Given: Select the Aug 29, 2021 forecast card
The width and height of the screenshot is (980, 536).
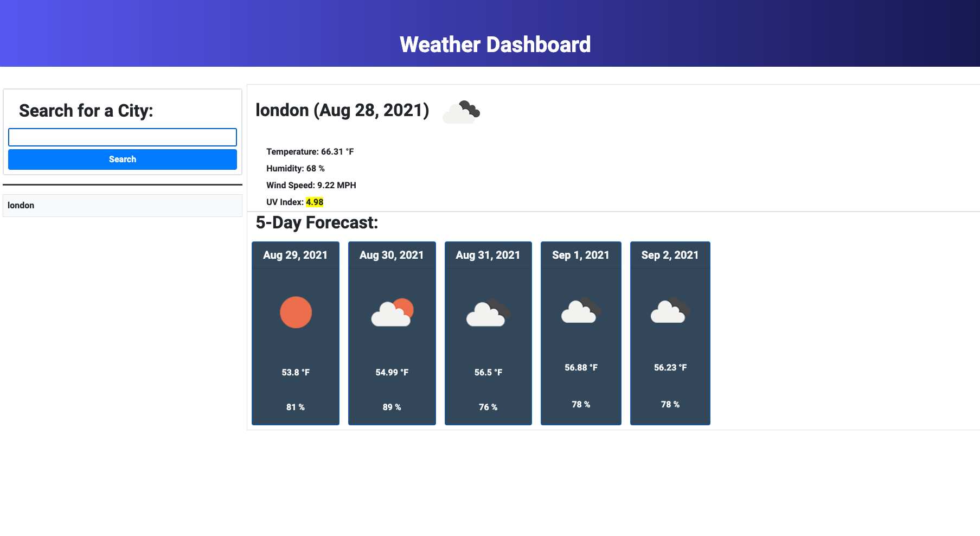Looking at the screenshot, I should 295,333.
